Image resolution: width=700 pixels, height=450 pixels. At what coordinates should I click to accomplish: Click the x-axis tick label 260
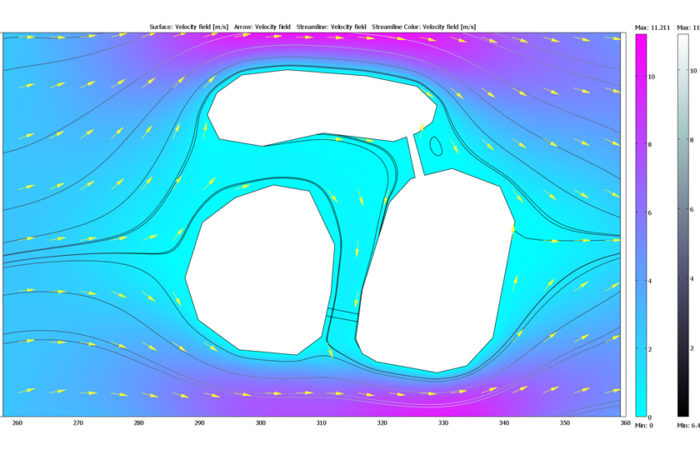(17, 424)
